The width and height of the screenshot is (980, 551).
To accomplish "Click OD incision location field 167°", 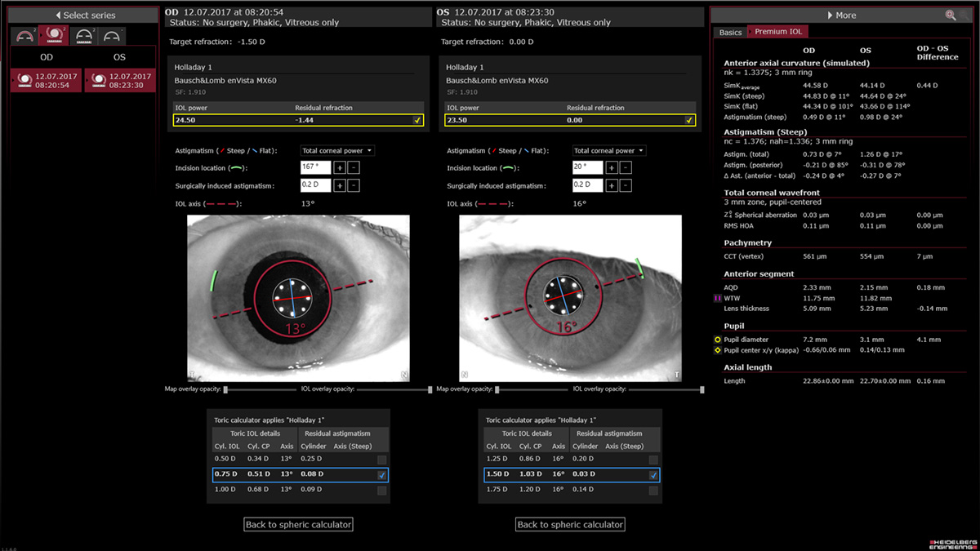I will click(315, 167).
